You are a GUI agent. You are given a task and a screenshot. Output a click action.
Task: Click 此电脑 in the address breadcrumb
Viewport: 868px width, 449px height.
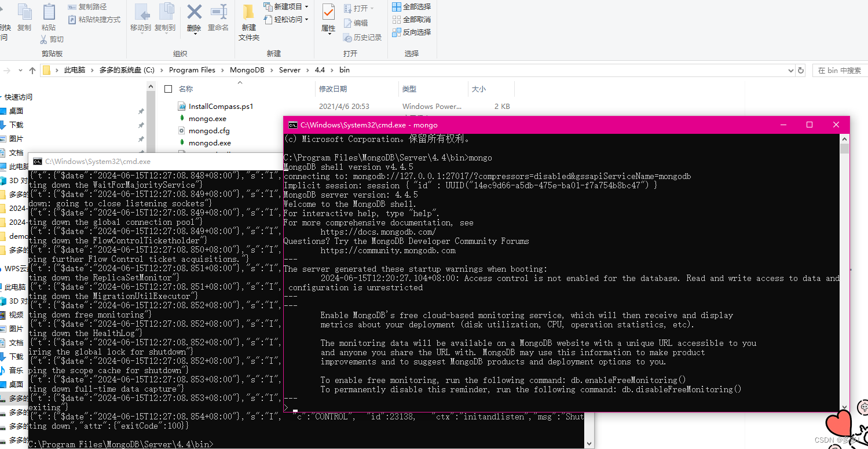pos(75,70)
